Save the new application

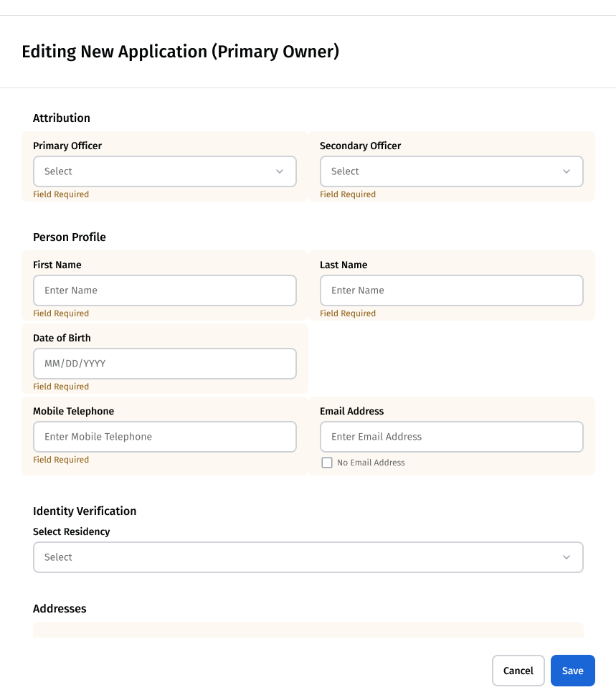[x=572, y=671]
